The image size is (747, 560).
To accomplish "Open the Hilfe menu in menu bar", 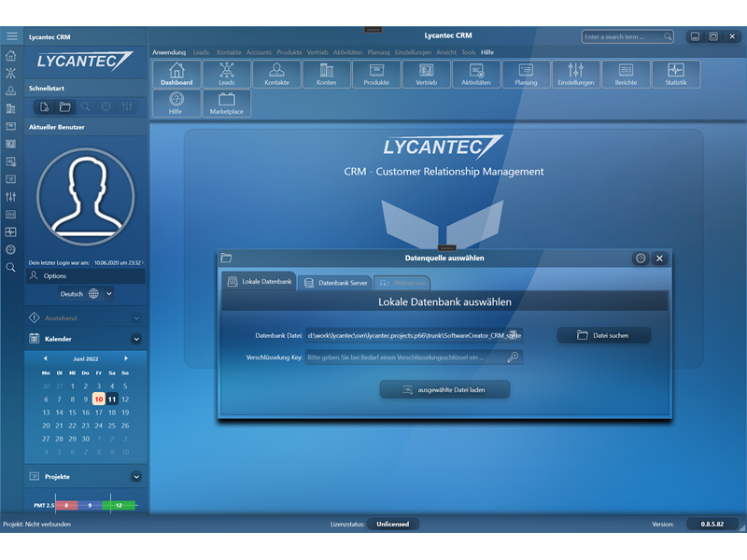I will tap(487, 52).
